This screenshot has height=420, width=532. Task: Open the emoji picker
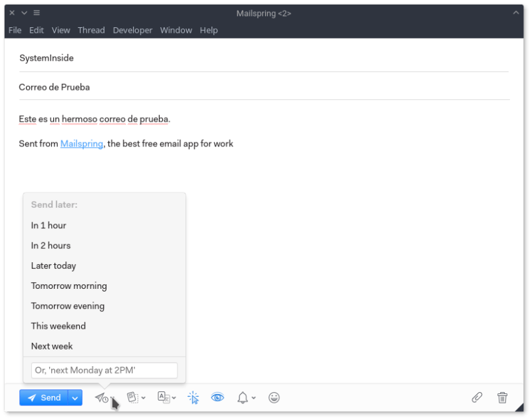(x=274, y=397)
